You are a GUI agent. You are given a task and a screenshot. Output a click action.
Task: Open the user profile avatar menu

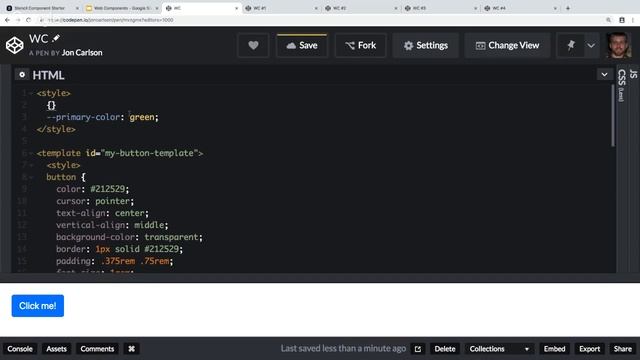tap(619, 45)
